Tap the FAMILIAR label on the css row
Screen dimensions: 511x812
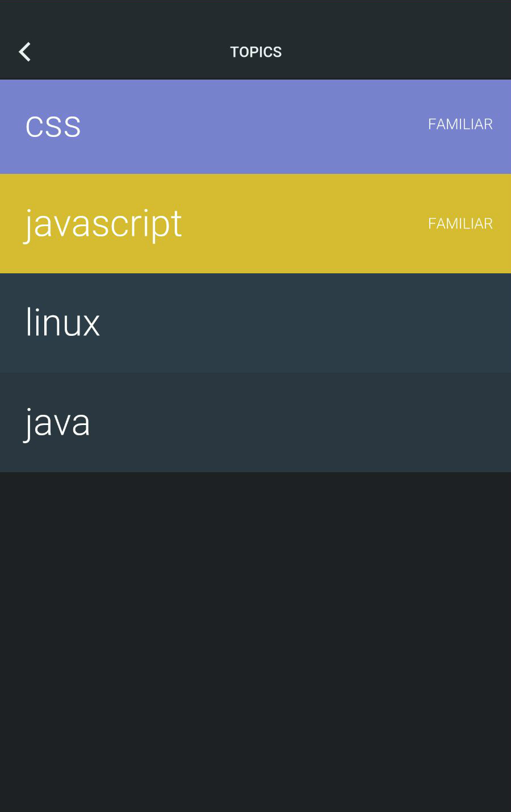(x=460, y=124)
